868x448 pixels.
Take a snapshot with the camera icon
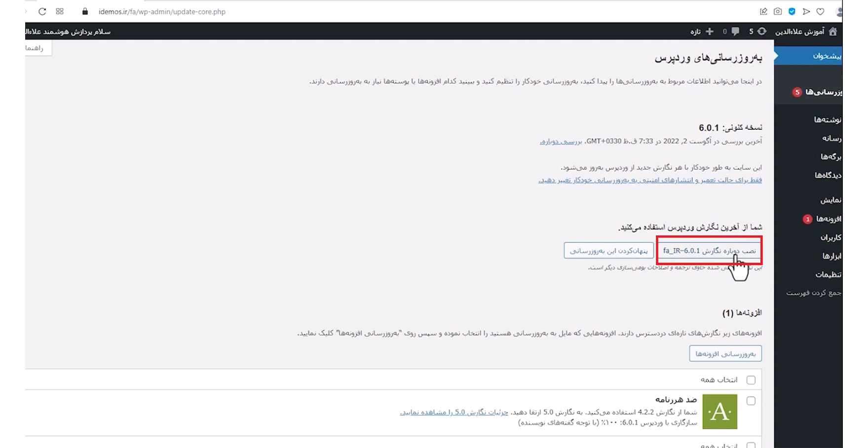point(778,11)
